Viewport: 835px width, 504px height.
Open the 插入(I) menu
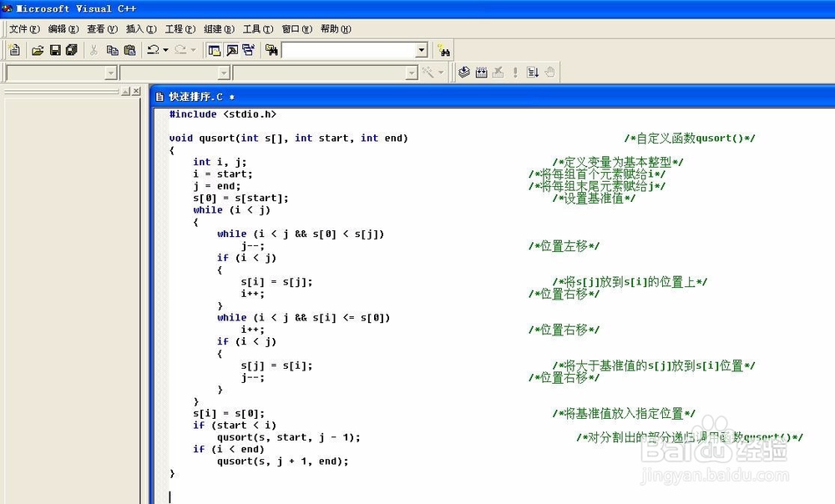pos(141,28)
